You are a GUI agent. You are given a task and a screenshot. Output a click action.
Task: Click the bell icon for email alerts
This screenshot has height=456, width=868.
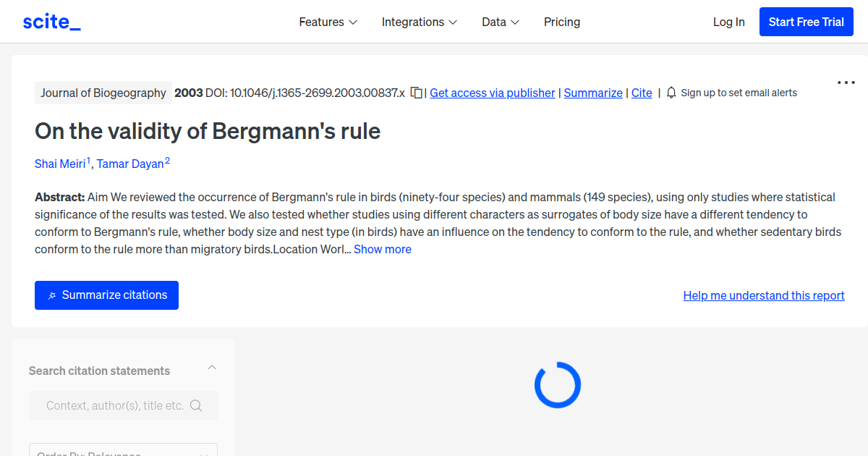[671, 93]
